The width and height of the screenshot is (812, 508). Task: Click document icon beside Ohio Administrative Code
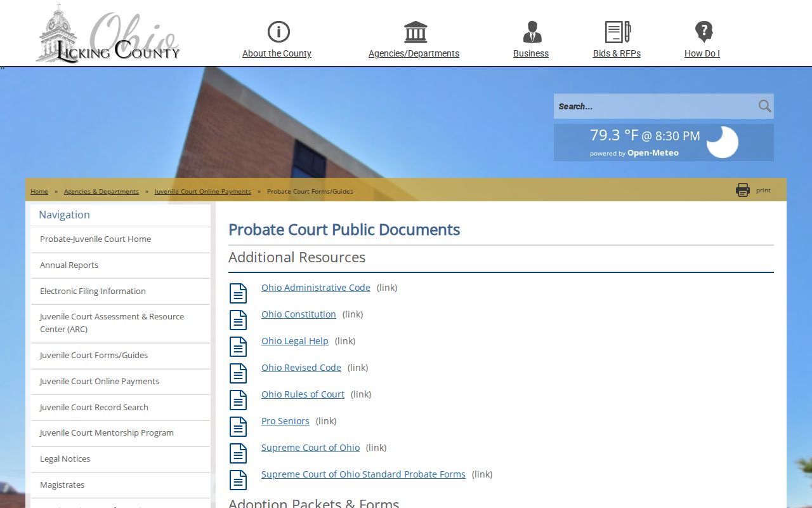click(238, 293)
